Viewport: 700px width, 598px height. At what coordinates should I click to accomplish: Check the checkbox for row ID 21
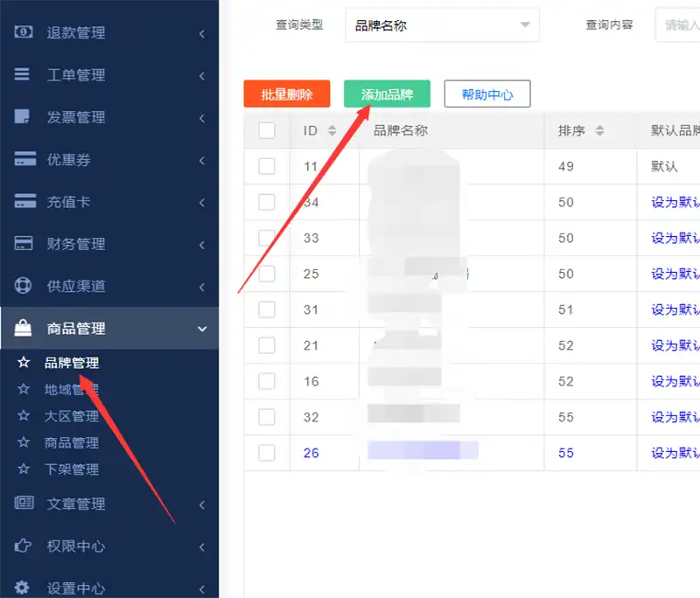tap(267, 345)
